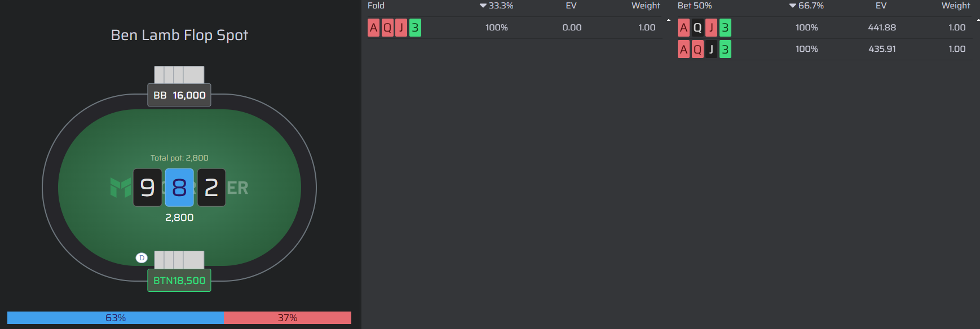
Task: Sort Fold column by 33.3% frequency arrow
Action: coord(496,6)
